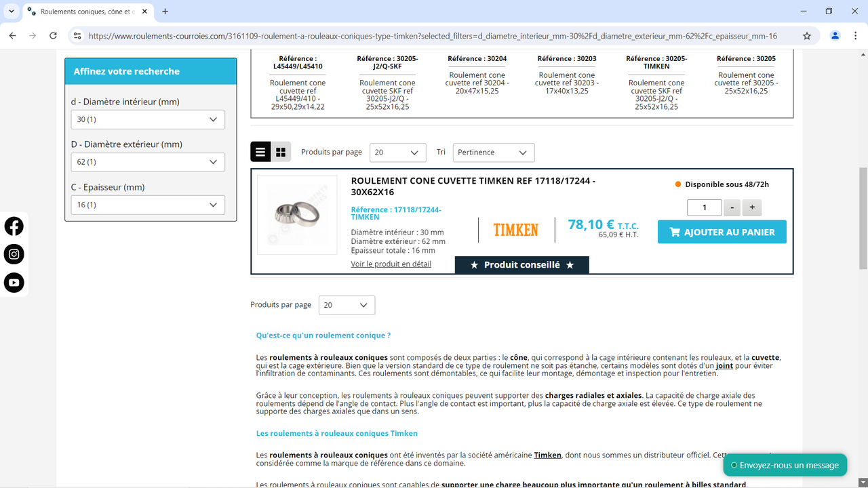Click Produit conseillé banner
This screenshot has width=868, height=488.
click(x=521, y=265)
